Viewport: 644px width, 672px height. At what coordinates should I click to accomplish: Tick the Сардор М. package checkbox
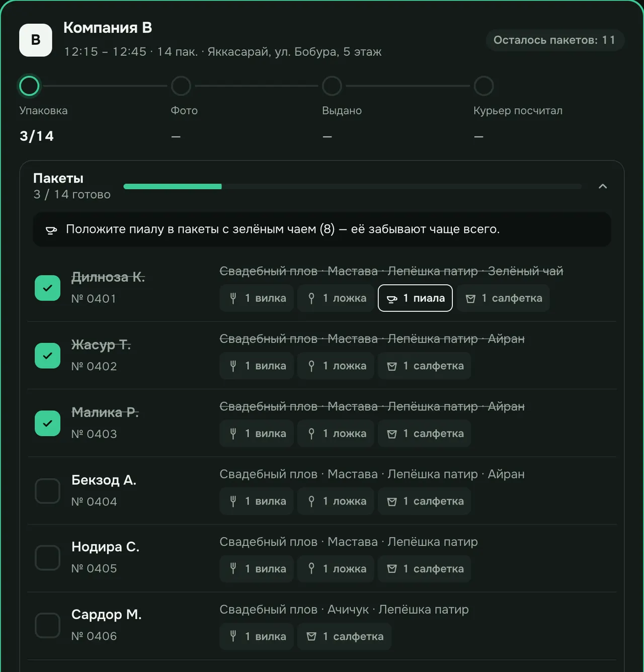tap(47, 625)
